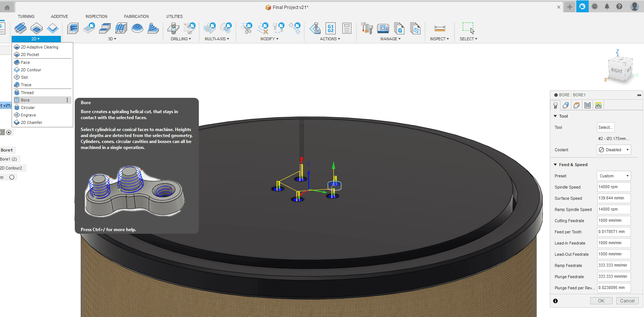Open the DRILLING dropdown
The height and width of the screenshot is (317, 644).
(x=181, y=39)
